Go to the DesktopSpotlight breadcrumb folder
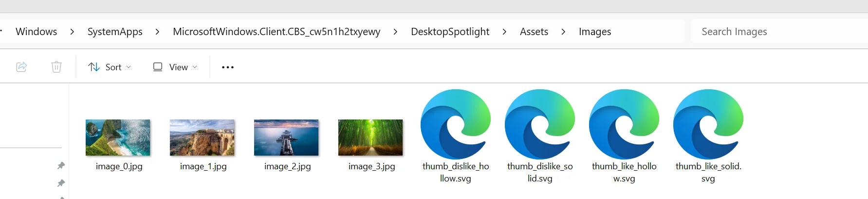Screen dimensions: 868x199 450,32
